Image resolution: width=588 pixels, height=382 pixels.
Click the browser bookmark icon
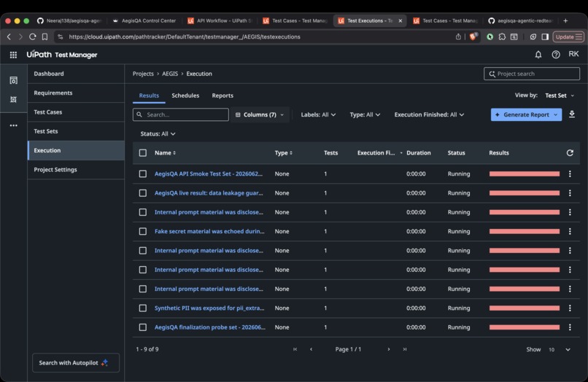click(45, 36)
